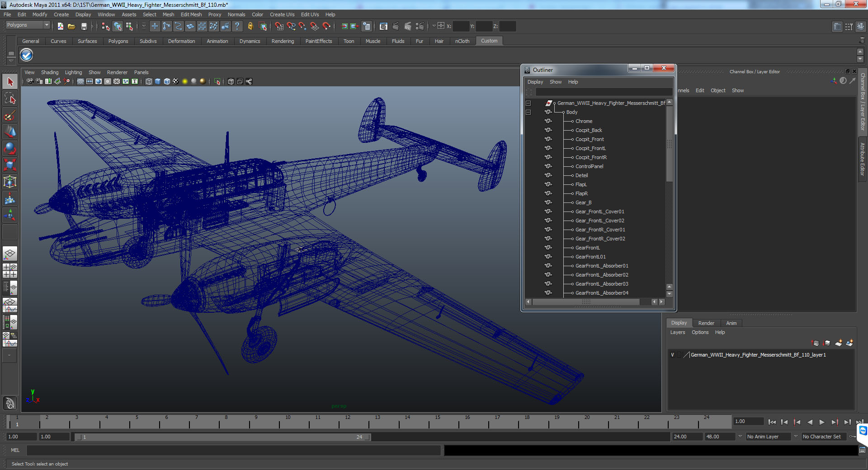Toggle the grid display icon in viewport
This screenshot has height=470, width=868.
point(80,81)
